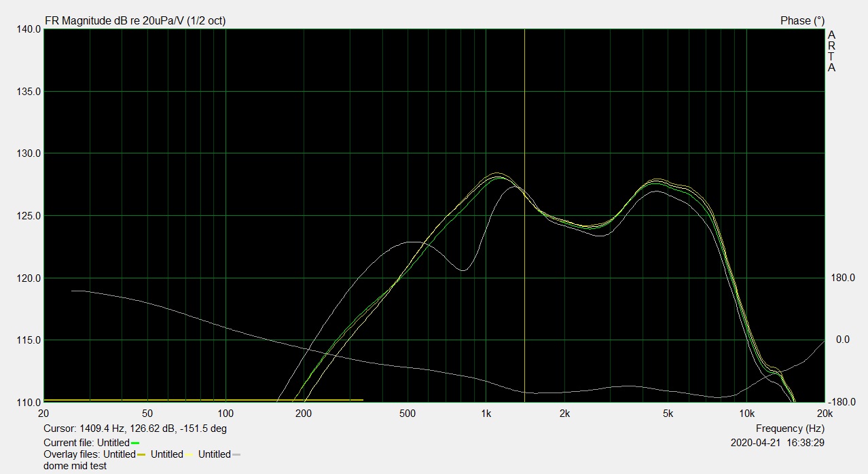The width and height of the screenshot is (868, 474).
Task: Click the 'Phase (°)' axis label
Action: tap(802, 21)
